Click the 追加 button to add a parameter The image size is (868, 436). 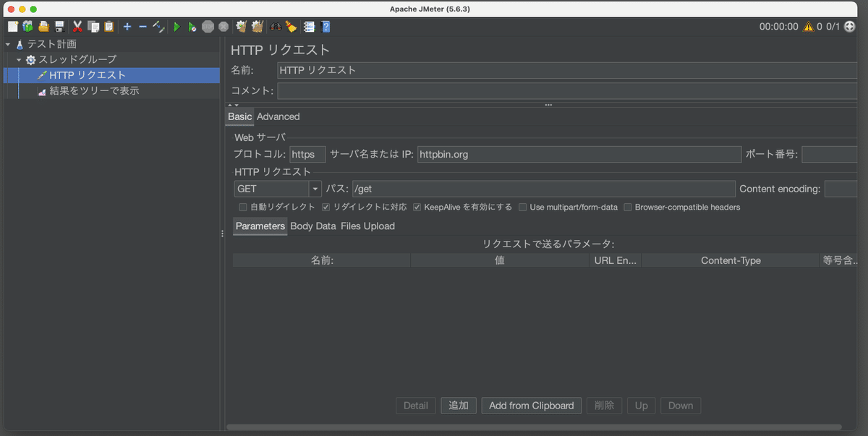click(x=458, y=405)
